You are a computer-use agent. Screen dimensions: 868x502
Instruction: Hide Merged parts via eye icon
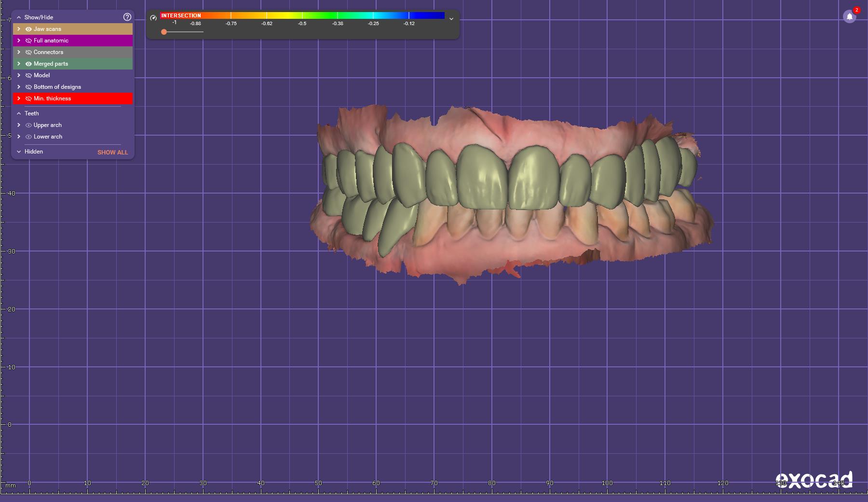(28, 64)
